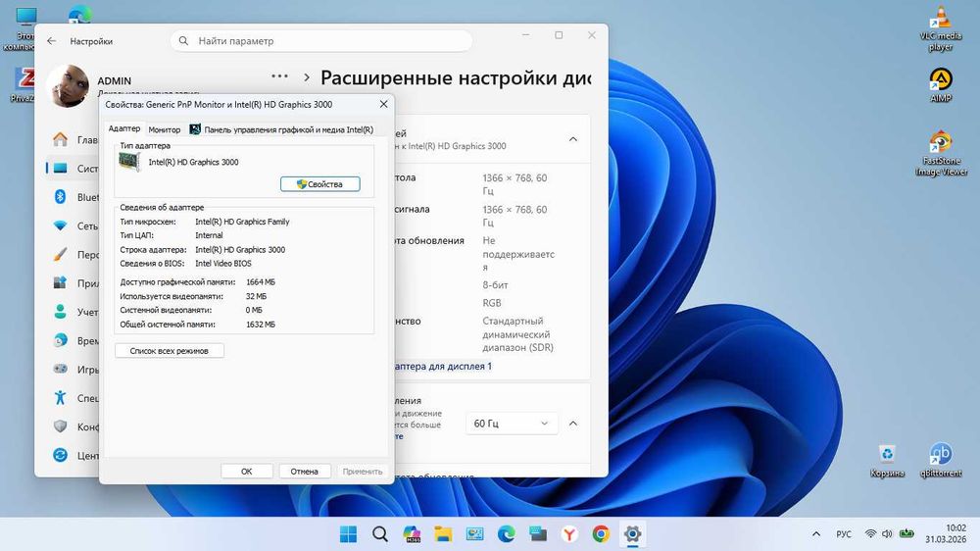Viewport: 980px width, 551px height.
Task: Open Wi-Fi network tray icon
Action: tap(870, 534)
